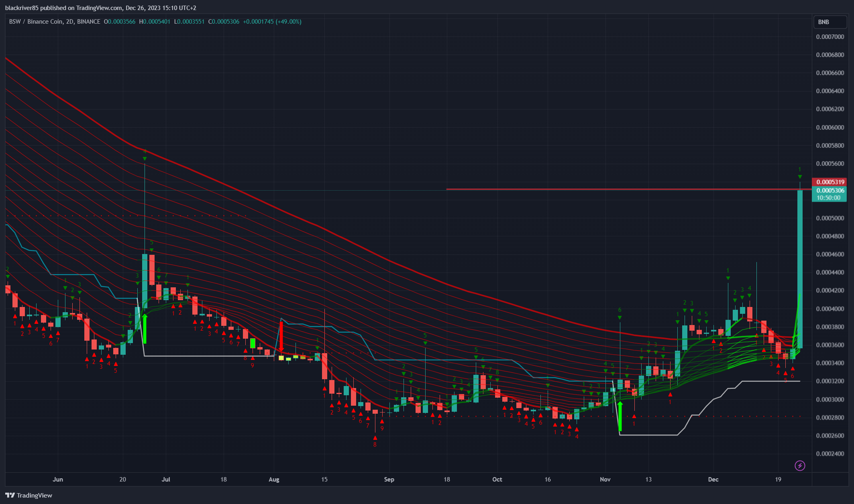The image size is (854, 504).
Task: Click the percent change value (+49.00%)
Action: point(288,22)
